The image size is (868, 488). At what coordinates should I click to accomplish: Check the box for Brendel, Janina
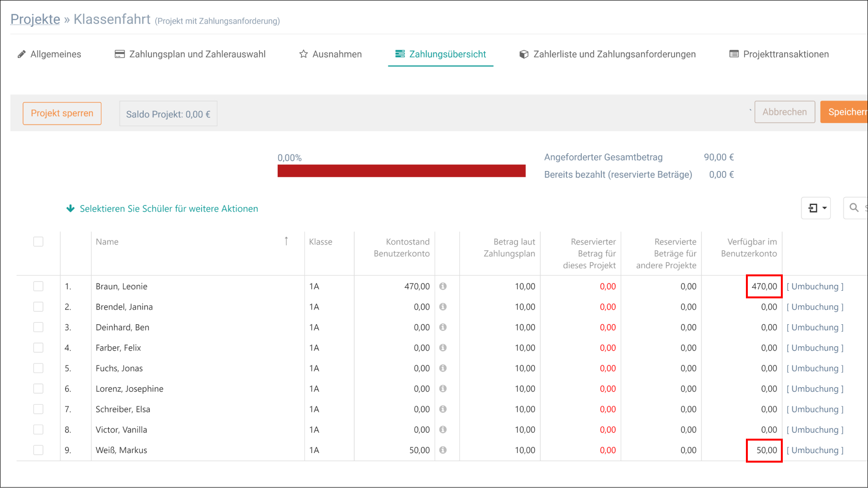[x=38, y=306]
